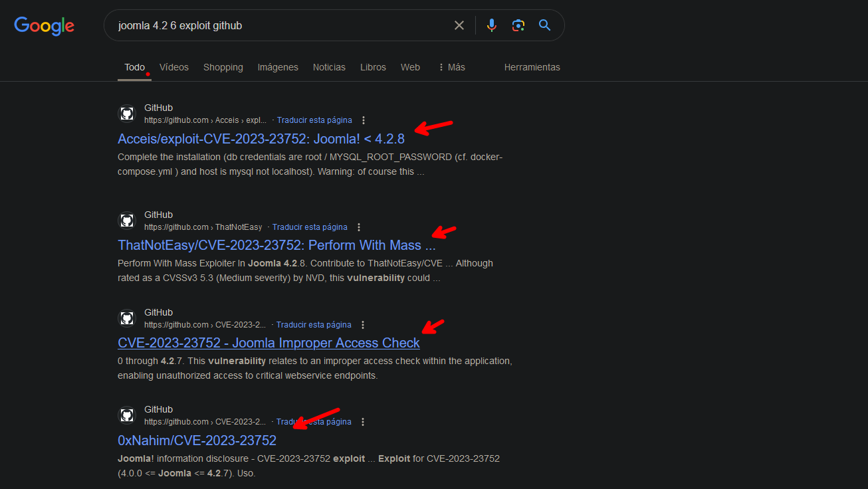
Task: Open Google Lens image search icon
Action: [x=518, y=25]
